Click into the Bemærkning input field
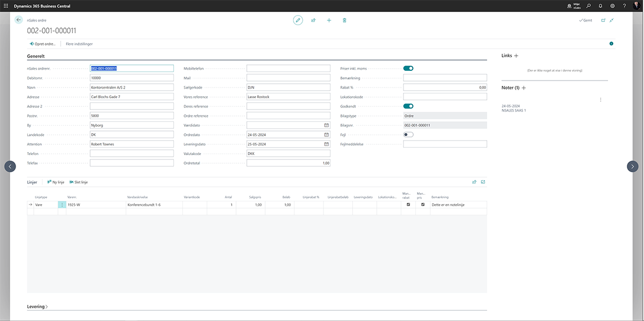Screen dimensions: 644x321 (445, 78)
